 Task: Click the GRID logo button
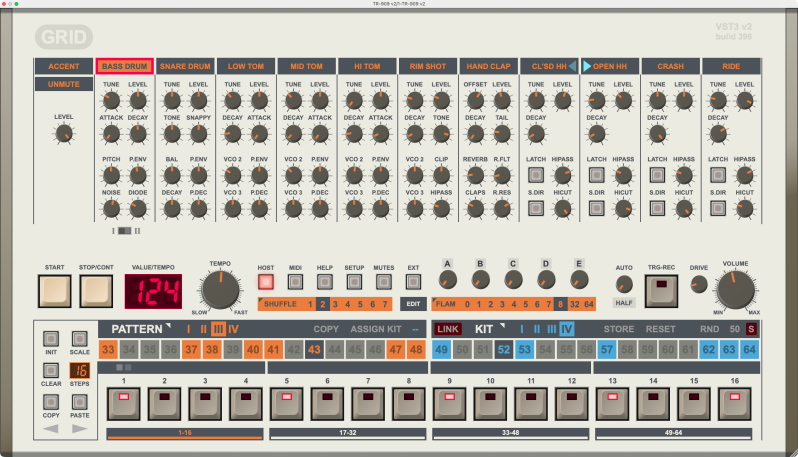coord(64,37)
